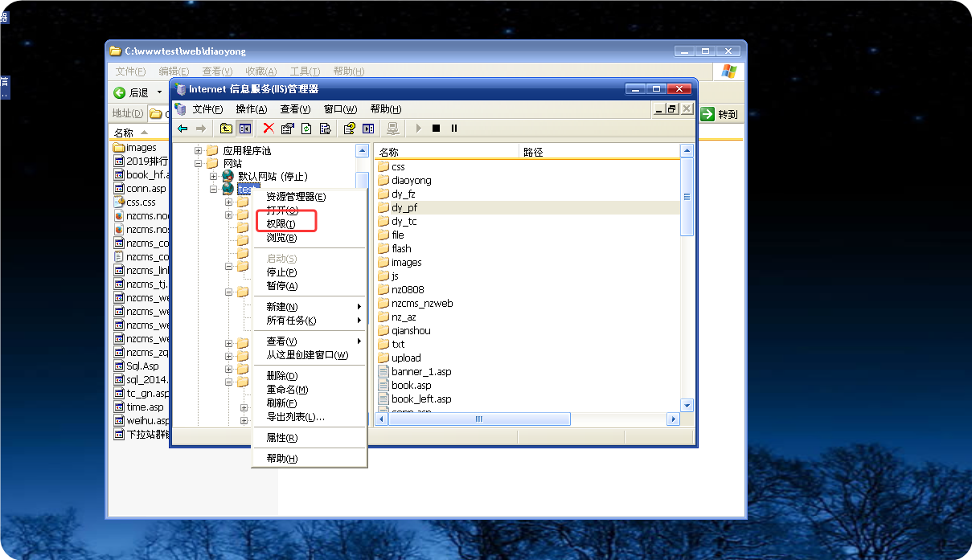Open the 工具(T) menu in Explorer window
The height and width of the screenshot is (560, 972).
tap(305, 72)
